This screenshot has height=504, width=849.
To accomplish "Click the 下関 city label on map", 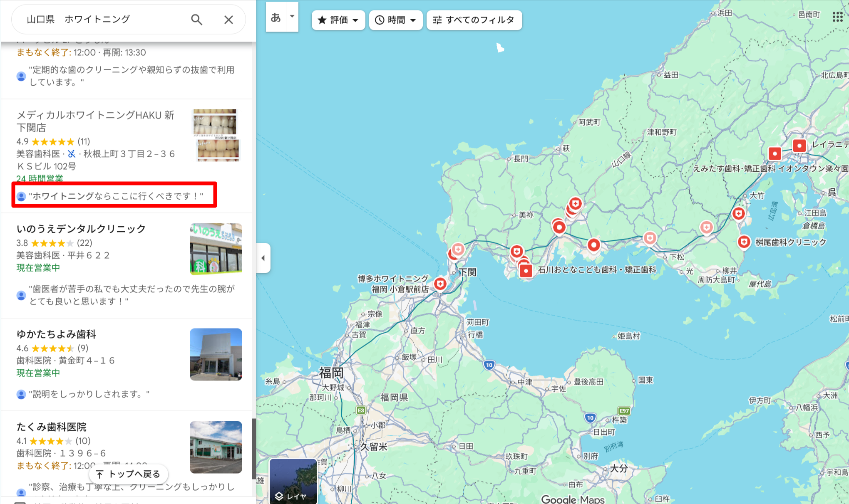I will (x=467, y=272).
